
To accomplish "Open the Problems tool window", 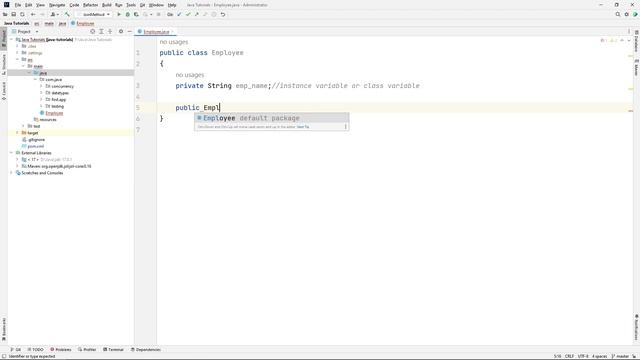I will (x=61, y=349).
